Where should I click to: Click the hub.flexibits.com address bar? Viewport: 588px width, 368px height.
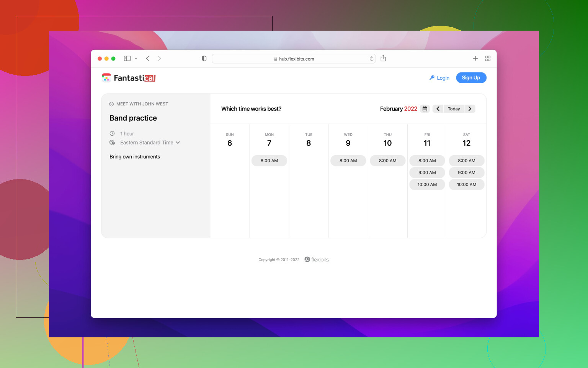294,59
